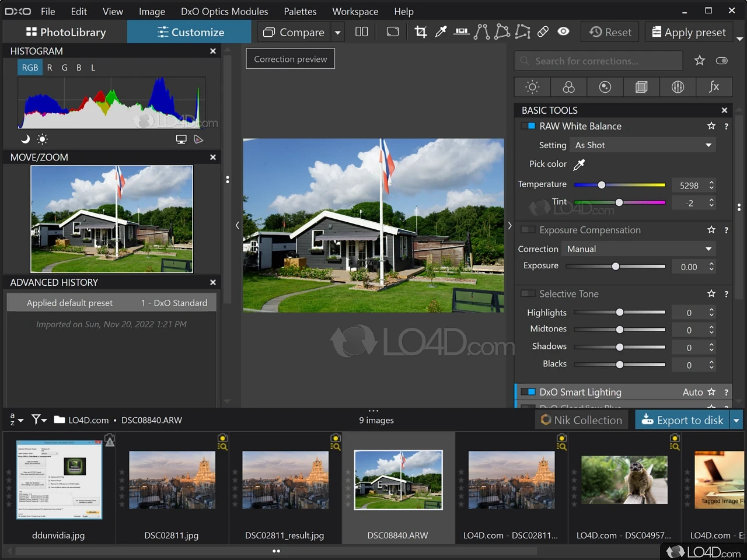Click the Reset button
747x560 pixels.
(x=610, y=32)
